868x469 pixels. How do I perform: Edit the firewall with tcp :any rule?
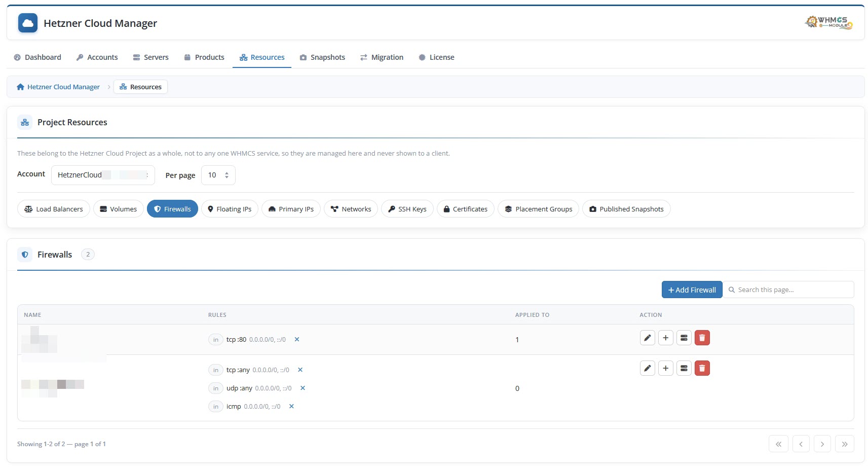pyautogui.click(x=648, y=368)
